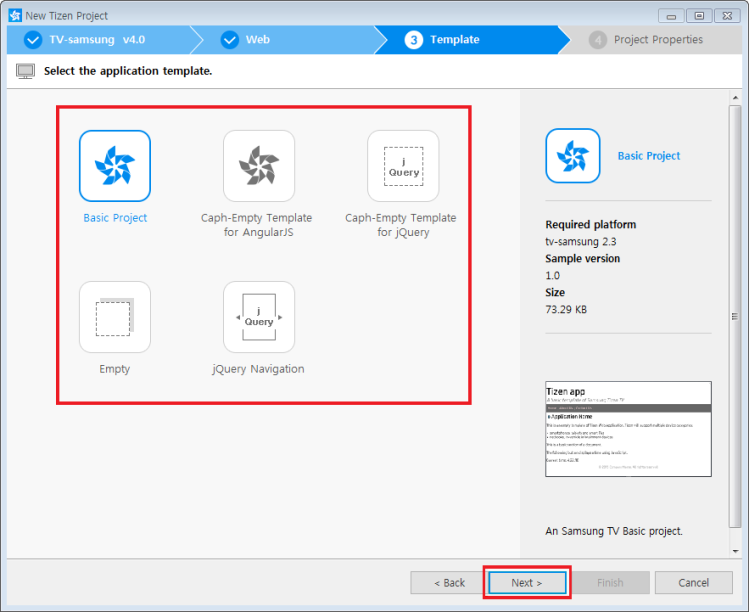Image resolution: width=749 pixels, height=612 pixels.
Task: Click the details pane vertical scrollbar thumb
Action: [735, 317]
